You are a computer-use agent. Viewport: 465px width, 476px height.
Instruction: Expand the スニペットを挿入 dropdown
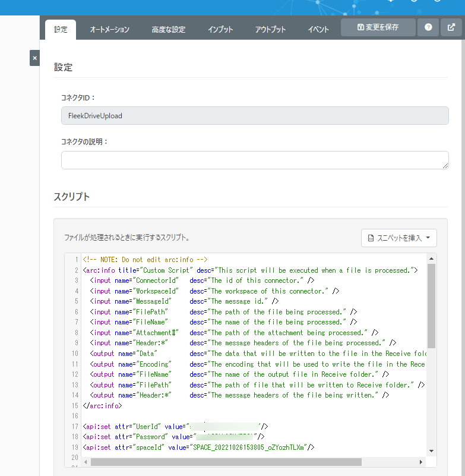click(399, 238)
